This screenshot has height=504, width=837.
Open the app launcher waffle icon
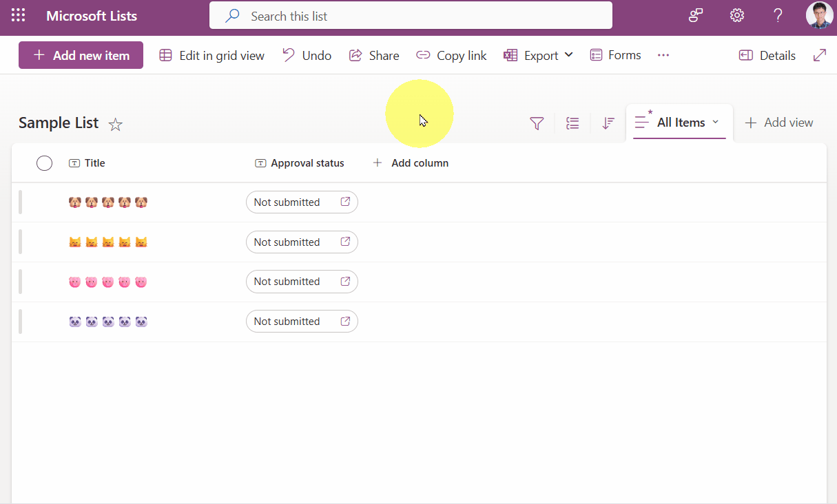(x=19, y=16)
